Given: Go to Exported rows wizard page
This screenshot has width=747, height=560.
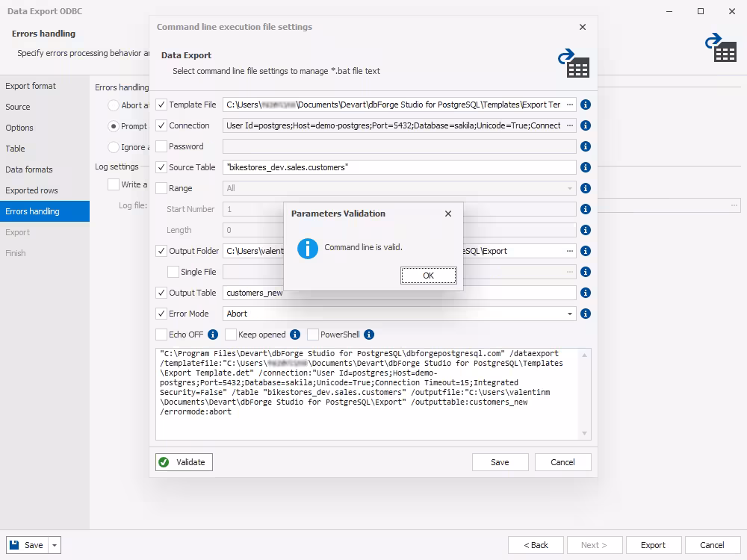Looking at the screenshot, I should click(x=45, y=190).
